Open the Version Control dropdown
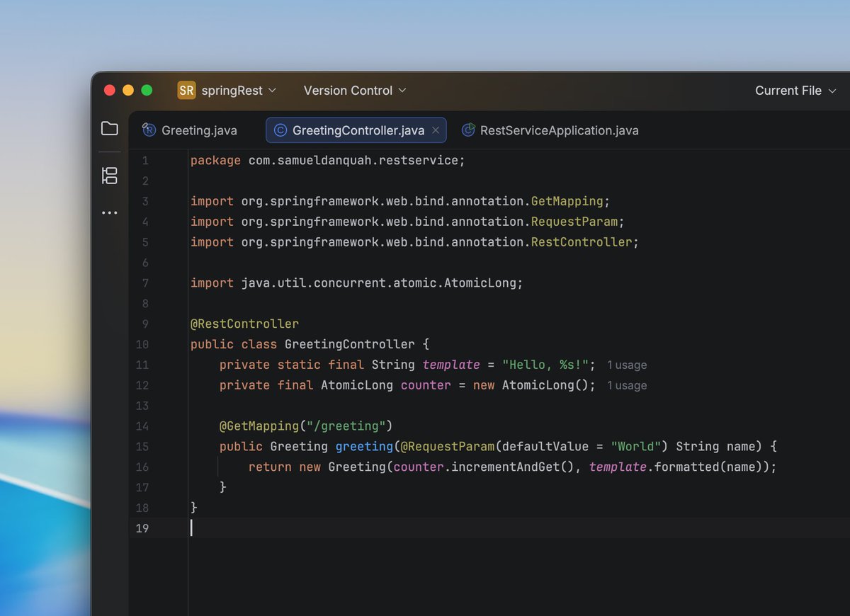The width and height of the screenshot is (850, 616). coord(355,91)
